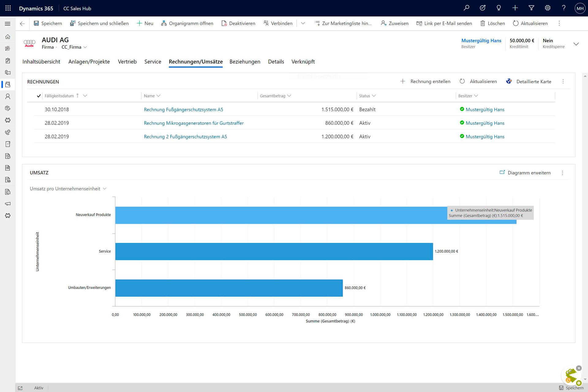The height and width of the screenshot is (392, 588).
Task: Open the MH user profile avatar
Action: tap(580, 8)
